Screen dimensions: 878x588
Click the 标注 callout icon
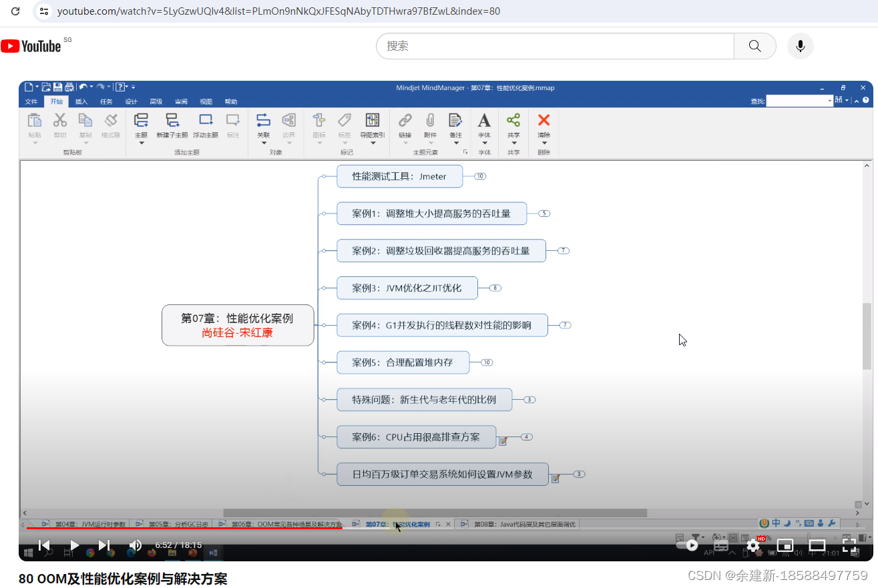(x=233, y=120)
